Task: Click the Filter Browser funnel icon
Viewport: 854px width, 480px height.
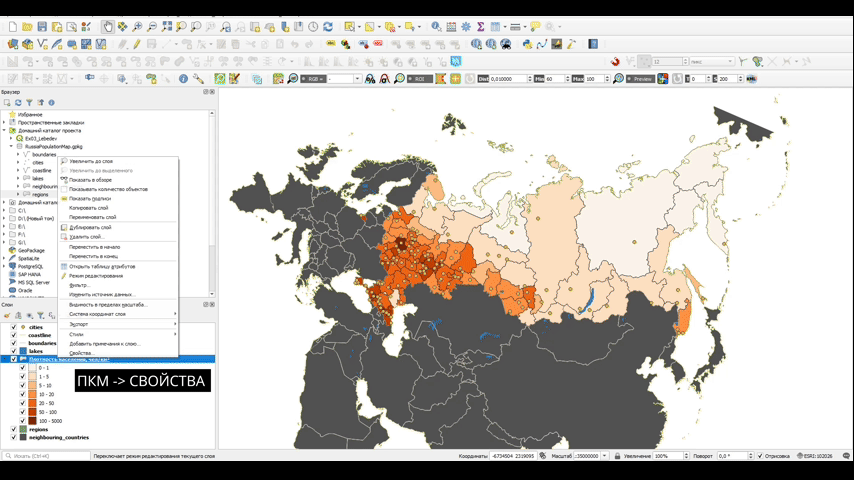Action: click(29, 102)
